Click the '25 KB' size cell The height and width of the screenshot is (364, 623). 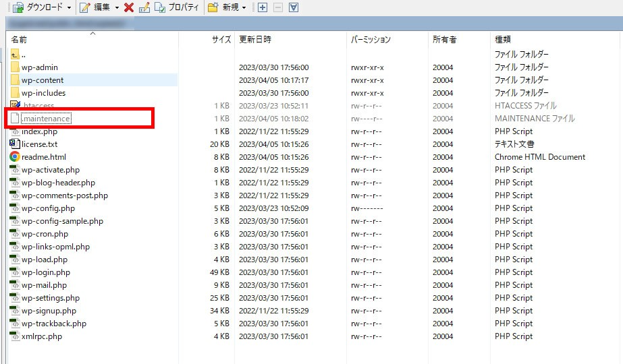[220, 298]
